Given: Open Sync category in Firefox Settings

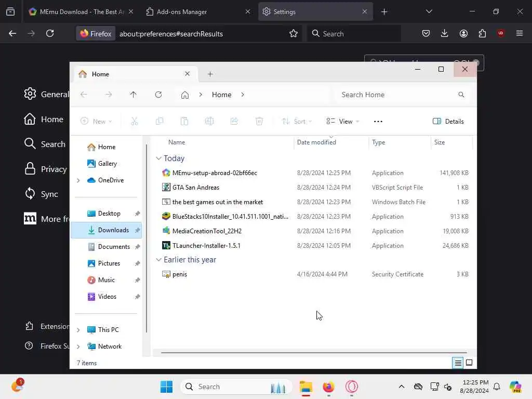Looking at the screenshot, I should tap(41, 194).
